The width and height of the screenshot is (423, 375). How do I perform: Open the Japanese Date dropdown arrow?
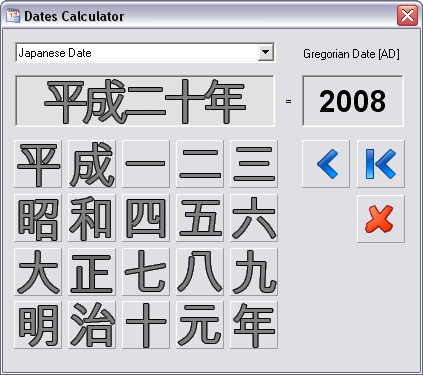(265, 52)
